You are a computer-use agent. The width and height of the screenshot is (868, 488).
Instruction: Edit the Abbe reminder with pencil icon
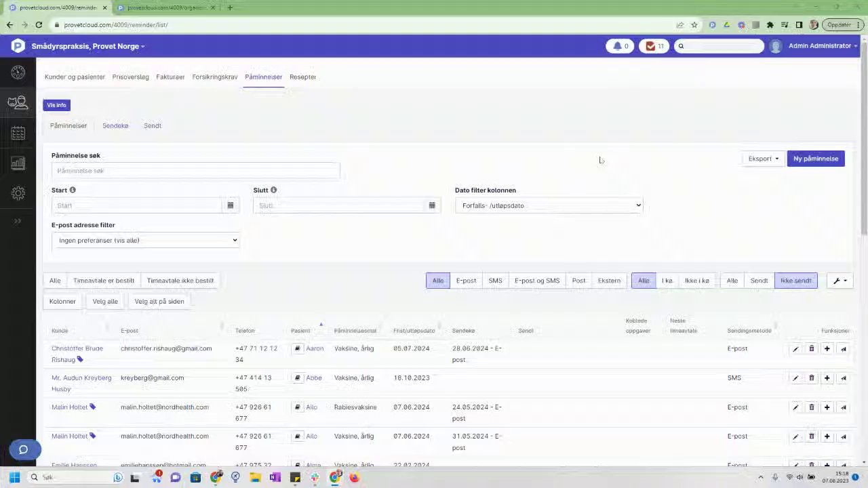[x=795, y=378]
